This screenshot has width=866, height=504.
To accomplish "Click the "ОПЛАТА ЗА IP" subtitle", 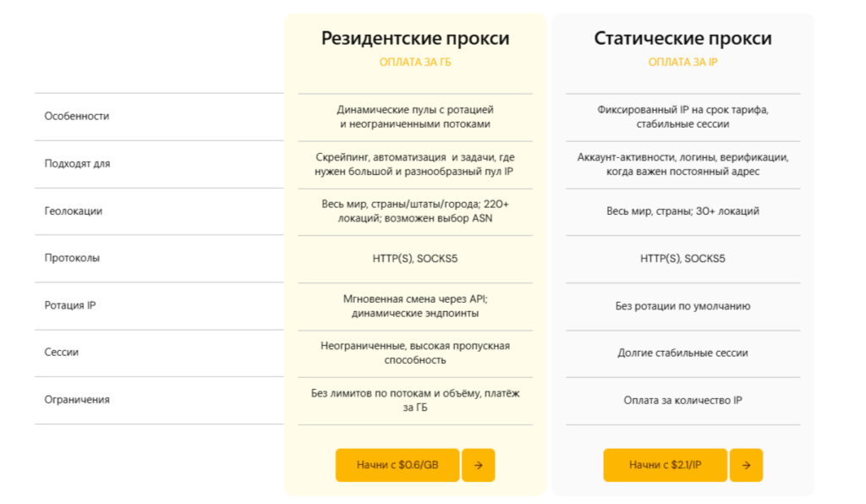I will point(682,63).
